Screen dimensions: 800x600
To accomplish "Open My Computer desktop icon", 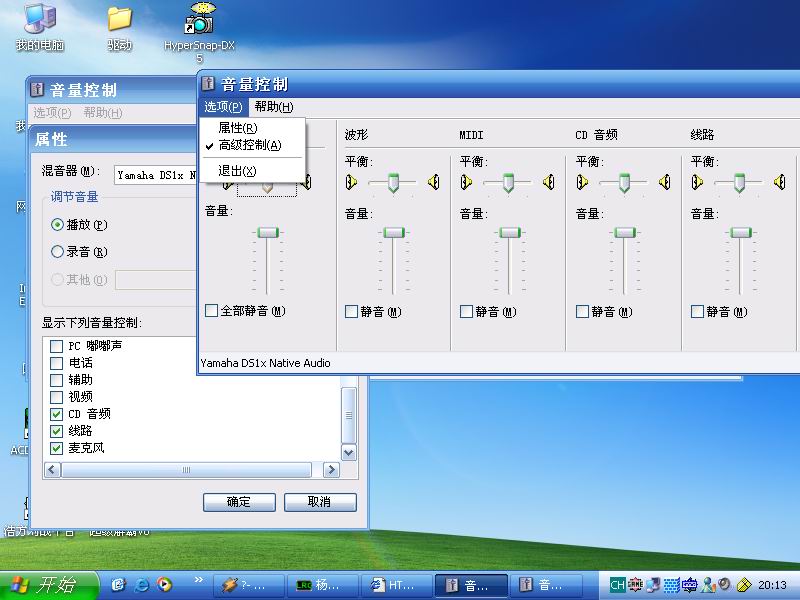I will coord(40,27).
